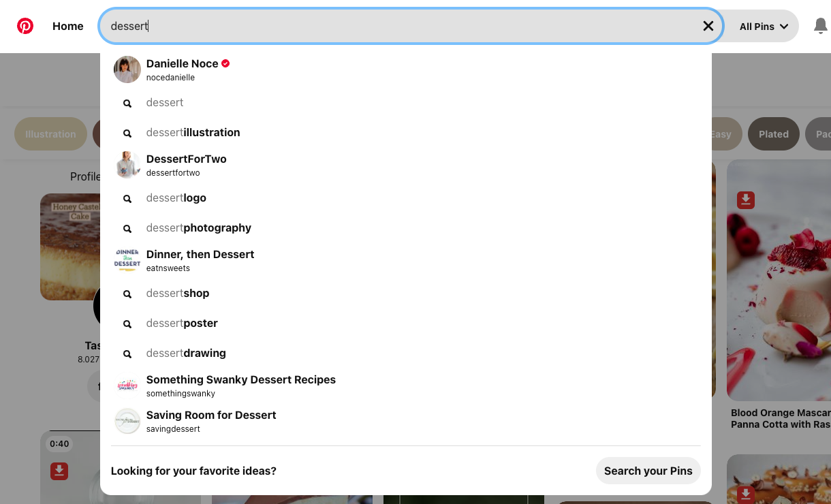
Task: Click magnifier icon beside 'dessert logo'
Action: 127,199
